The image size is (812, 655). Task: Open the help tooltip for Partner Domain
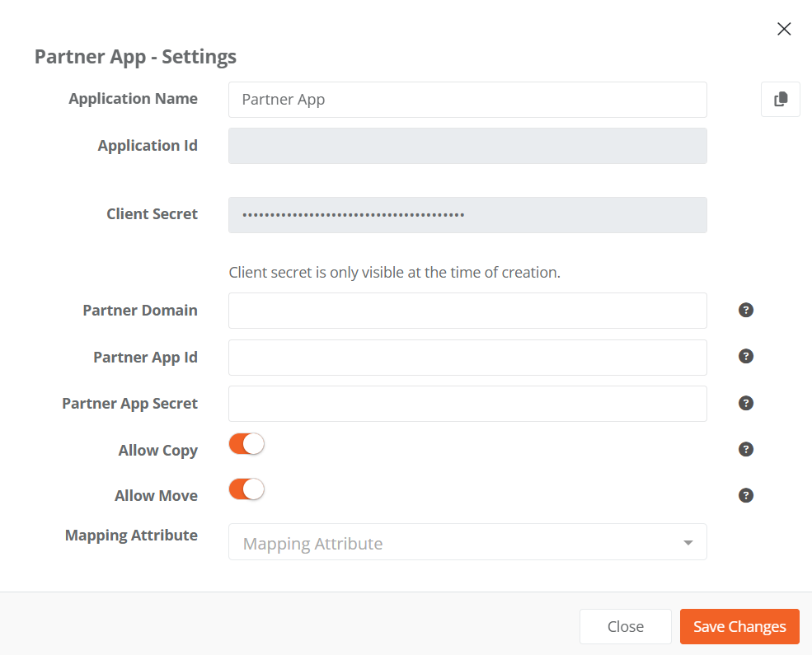point(746,310)
